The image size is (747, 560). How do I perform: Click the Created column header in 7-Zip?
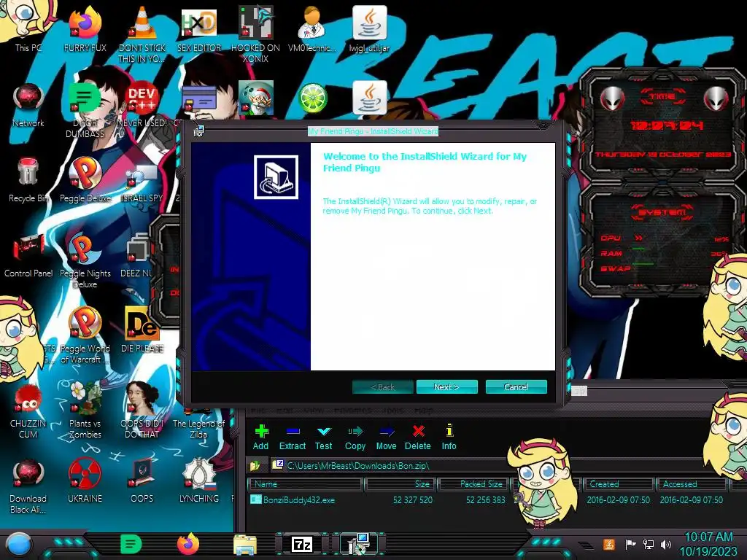pos(619,484)
